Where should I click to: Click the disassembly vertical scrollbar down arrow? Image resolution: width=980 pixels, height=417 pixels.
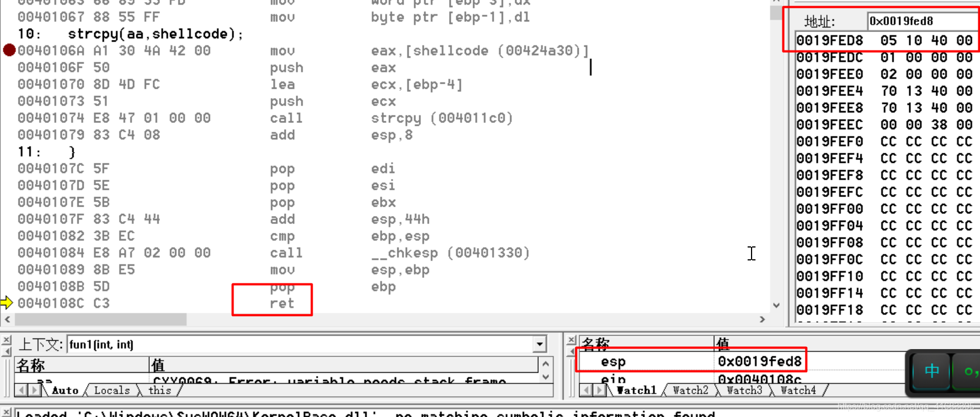pyautogui.click(x=776, y=306)
